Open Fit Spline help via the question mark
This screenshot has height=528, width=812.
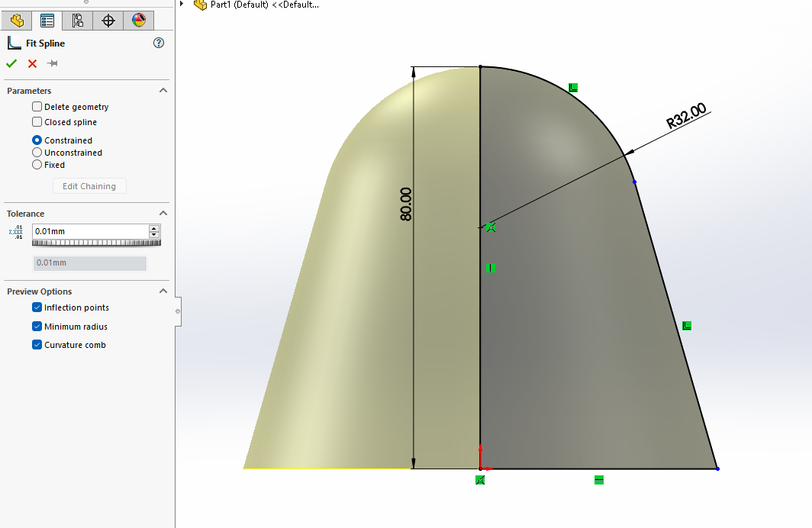click(x=158, y=43)
